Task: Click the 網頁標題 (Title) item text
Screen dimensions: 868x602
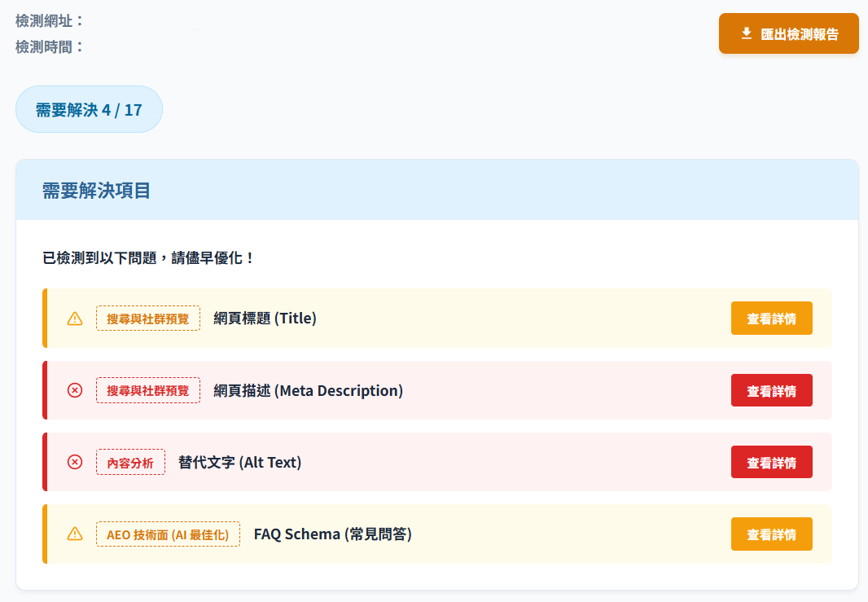Action: click(x=265, y=319)
